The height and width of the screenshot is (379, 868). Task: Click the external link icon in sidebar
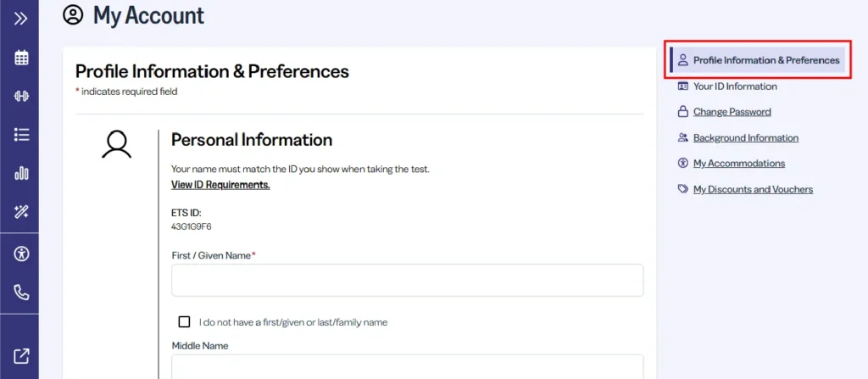click(21, 356)
